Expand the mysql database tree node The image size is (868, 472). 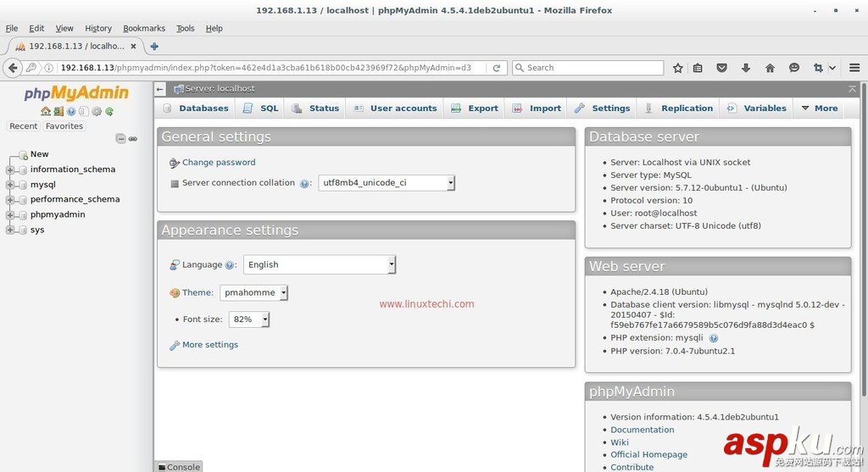pos(10,185)
